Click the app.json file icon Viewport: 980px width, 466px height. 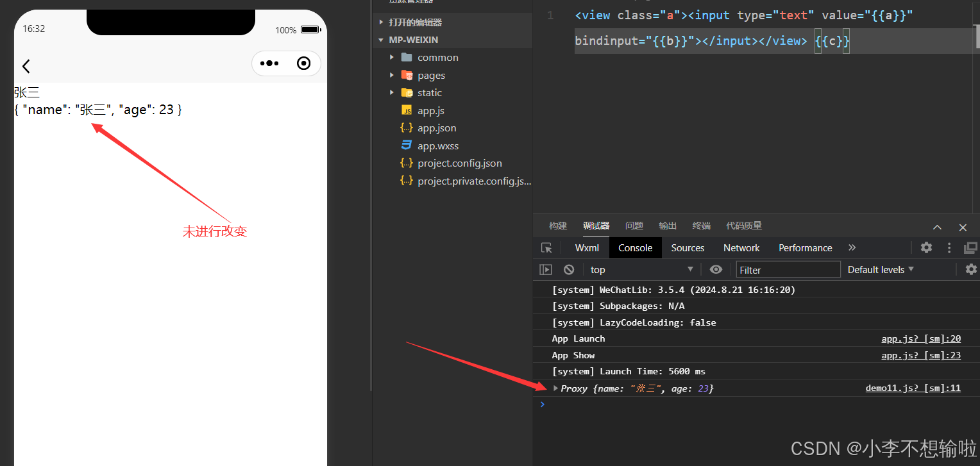(407, 128)
